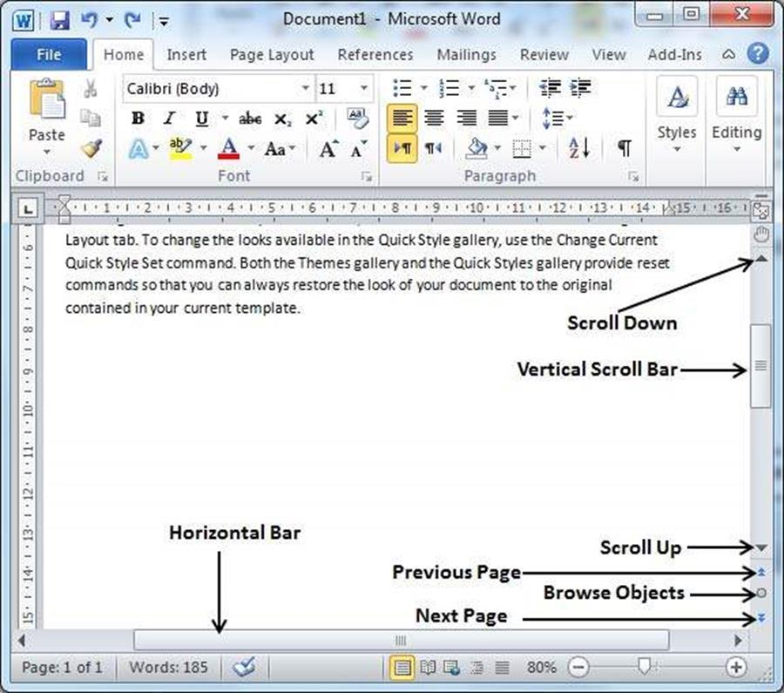784x693 pixels.
Task: Apply Strikethrough formatting
Action: coord(250,119)
